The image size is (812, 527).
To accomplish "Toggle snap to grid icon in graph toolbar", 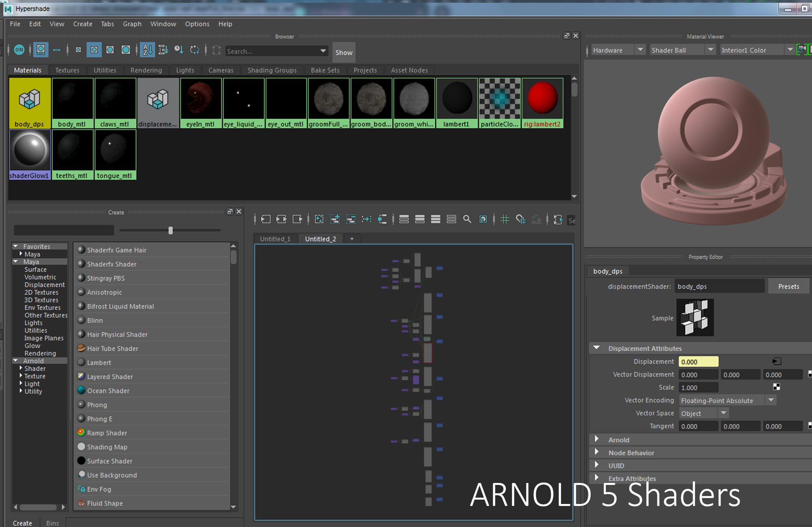I will point(521,219).
